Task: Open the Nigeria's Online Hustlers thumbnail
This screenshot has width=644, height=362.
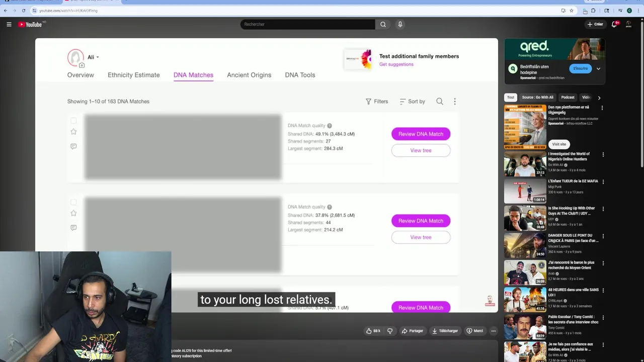Action: coord(525,164)
